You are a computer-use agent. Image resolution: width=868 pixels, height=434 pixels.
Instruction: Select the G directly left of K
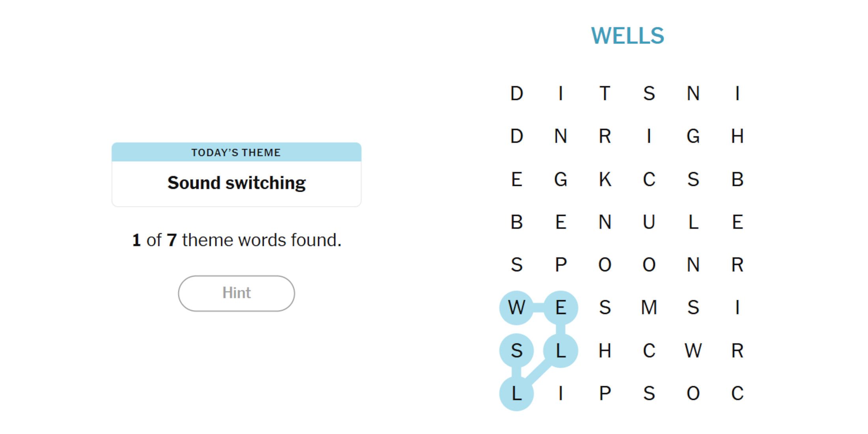tap(561, 179)
